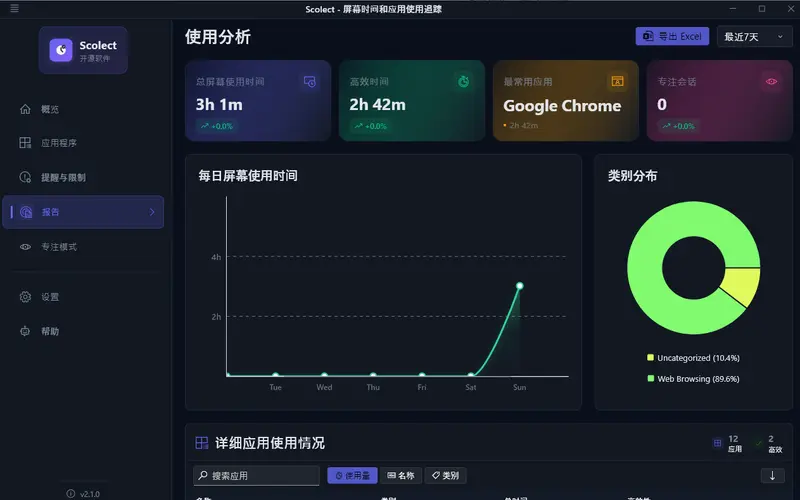Open 帮助 help page
The height and width of the screenshot is (500, 800).
(x=83, y=331)
